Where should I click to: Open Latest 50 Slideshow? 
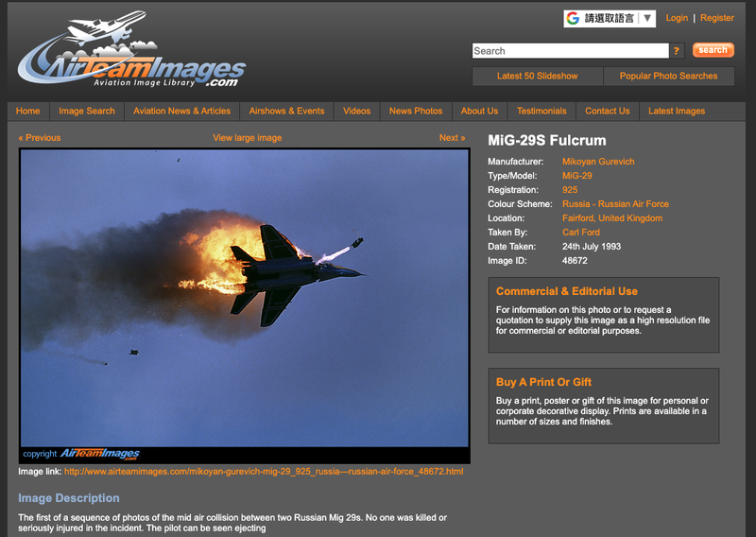[537, 76]
